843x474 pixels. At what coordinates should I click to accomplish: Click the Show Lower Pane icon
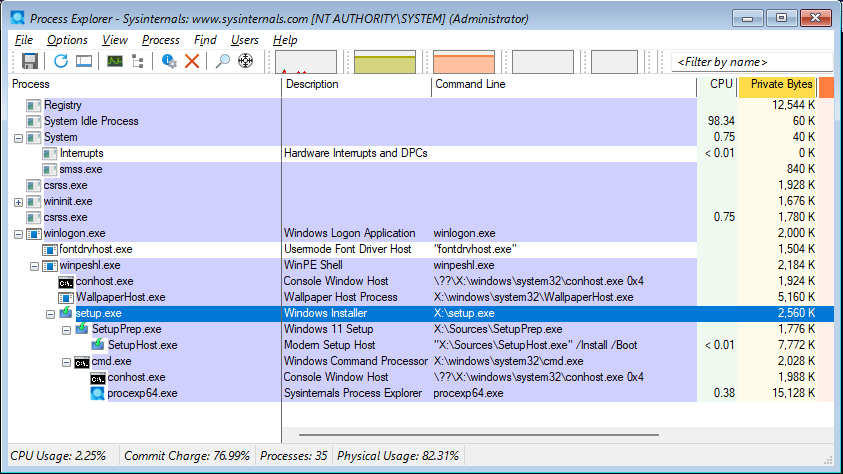[84, 61]
